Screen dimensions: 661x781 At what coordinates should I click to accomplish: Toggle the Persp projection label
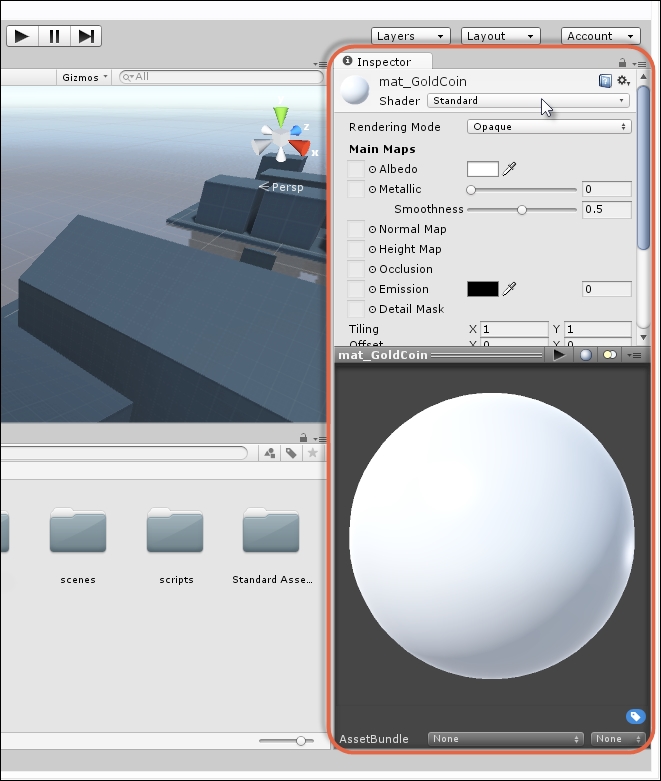(x=281, y=187)
